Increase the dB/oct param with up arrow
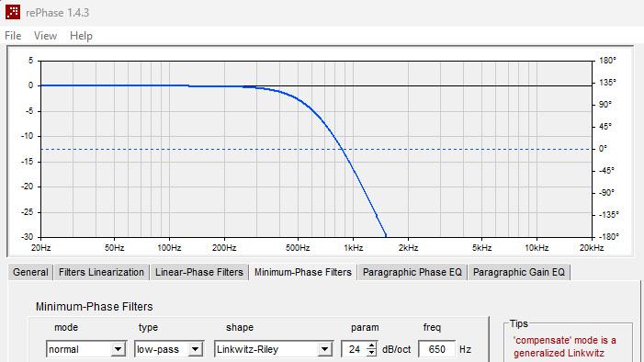 pyautogui.click(x=372, y=345)
